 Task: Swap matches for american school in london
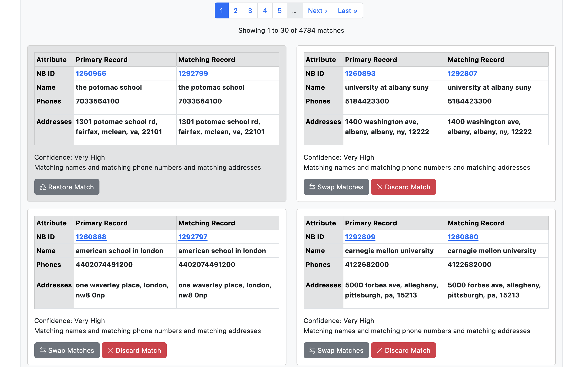pyautogui.click(x=67, y=350)
